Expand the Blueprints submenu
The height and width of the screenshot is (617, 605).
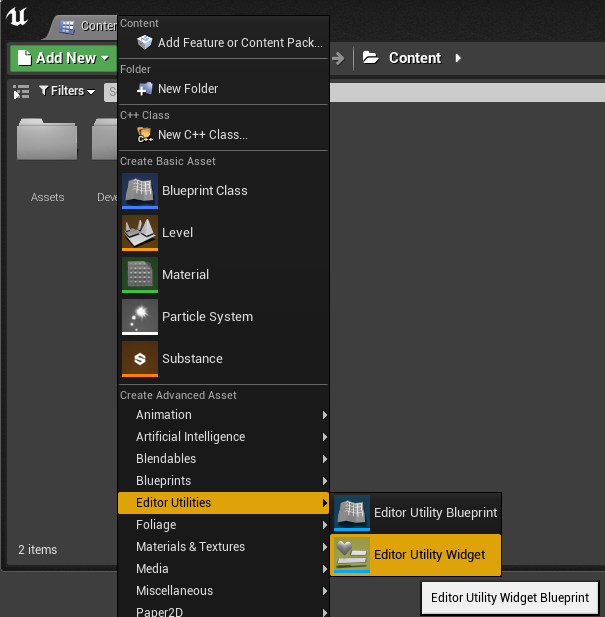point(223,481)
